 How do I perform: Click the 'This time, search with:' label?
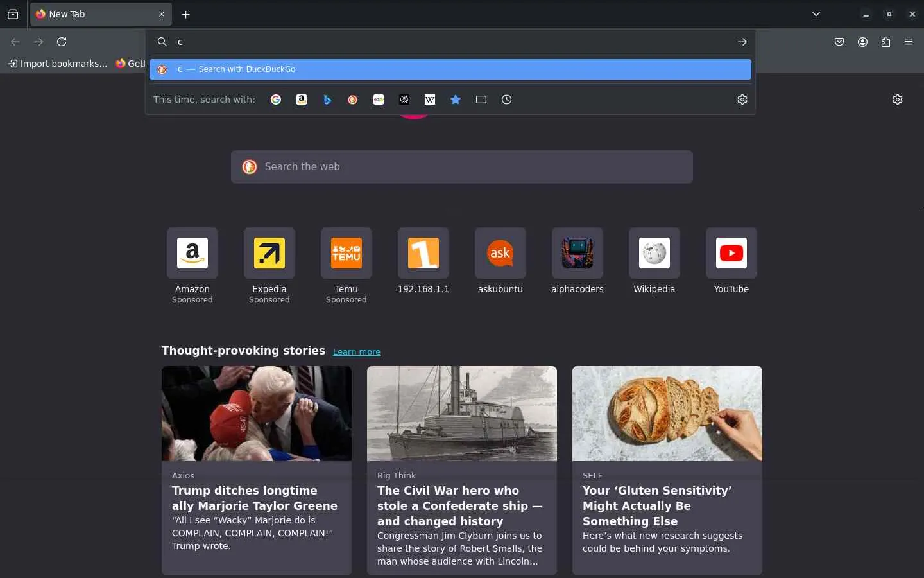coord(204,100)
